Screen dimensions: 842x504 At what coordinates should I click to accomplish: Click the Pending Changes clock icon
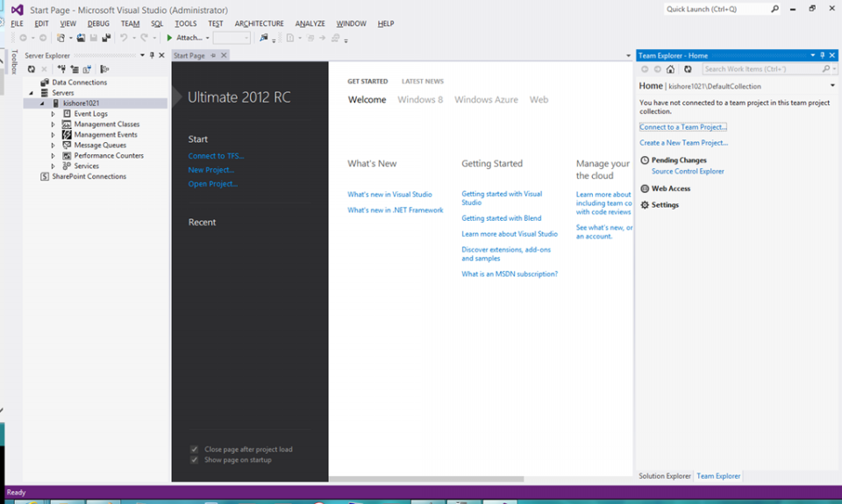pyautogui.click(x=645, y=160)
